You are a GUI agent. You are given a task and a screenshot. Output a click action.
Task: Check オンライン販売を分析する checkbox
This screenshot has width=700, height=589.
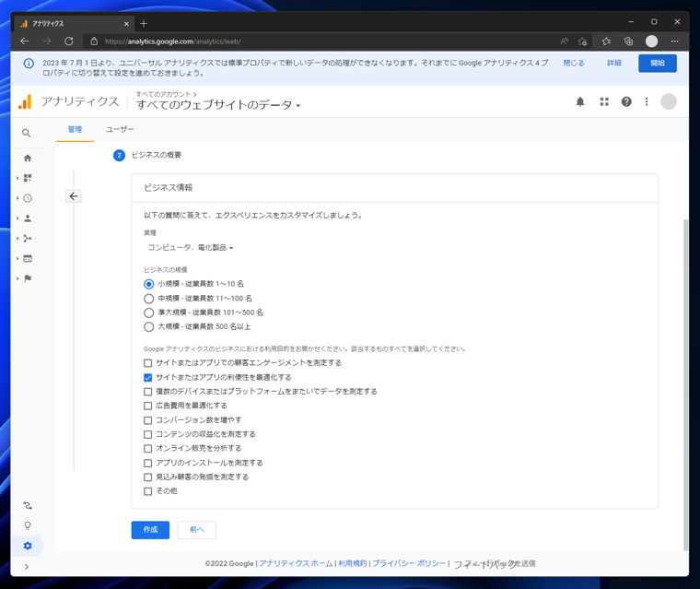tap(147, 448)
